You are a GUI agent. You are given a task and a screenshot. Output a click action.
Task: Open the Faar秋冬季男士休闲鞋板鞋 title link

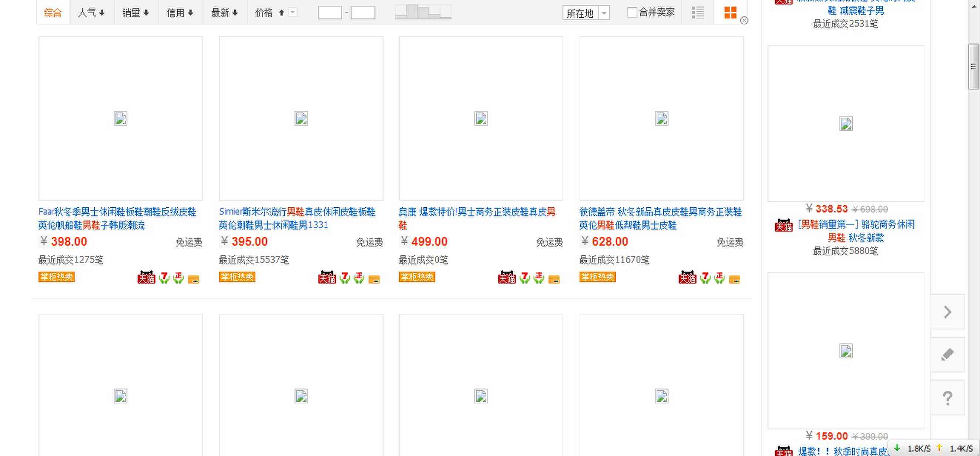click(117, 218)
